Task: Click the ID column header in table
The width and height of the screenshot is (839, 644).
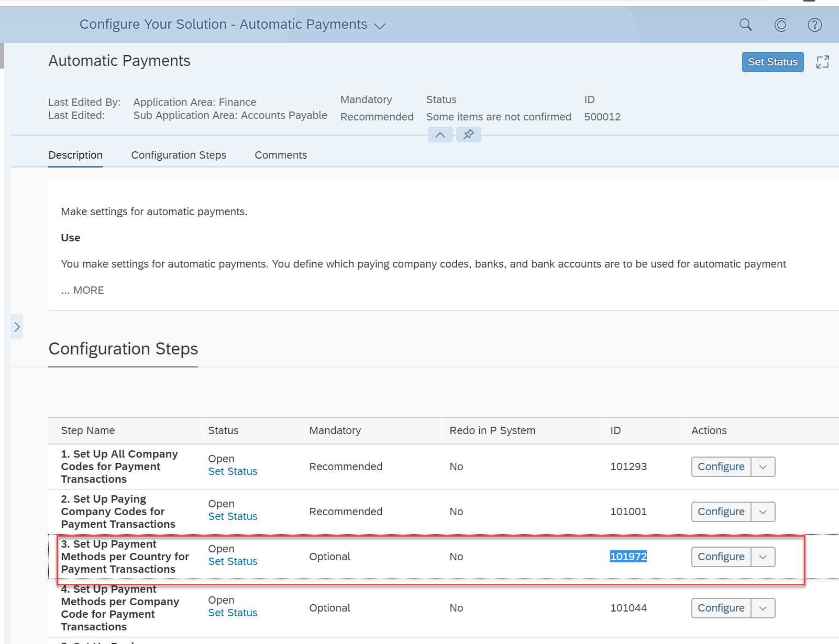Action: [x=615, y=430]
